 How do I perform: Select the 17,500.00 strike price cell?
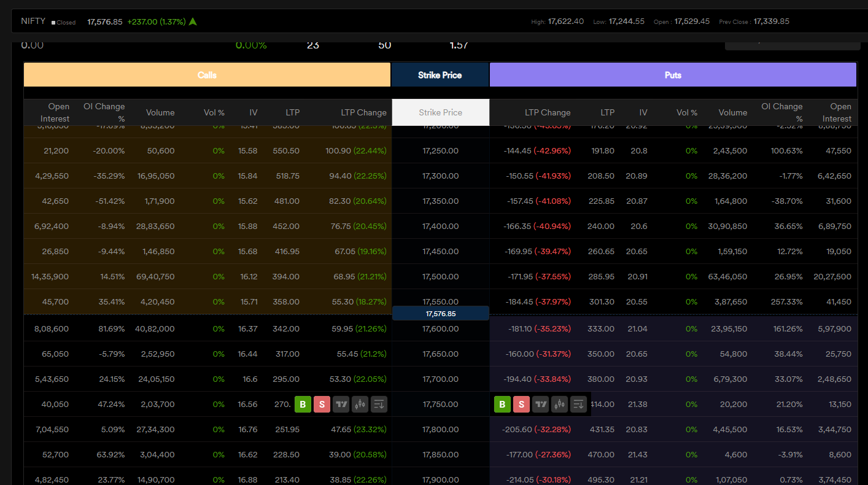pyautogui.click(x=440, y=276)
